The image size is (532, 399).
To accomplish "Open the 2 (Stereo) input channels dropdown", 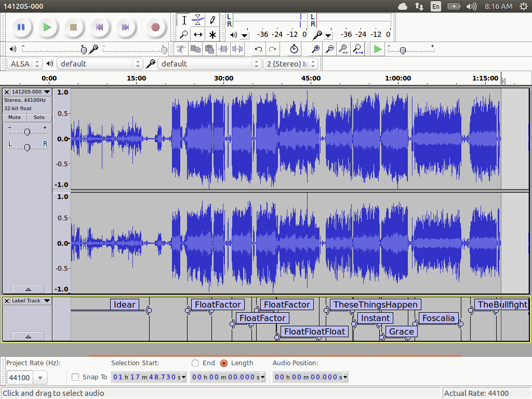I will (x=291, y=64).
